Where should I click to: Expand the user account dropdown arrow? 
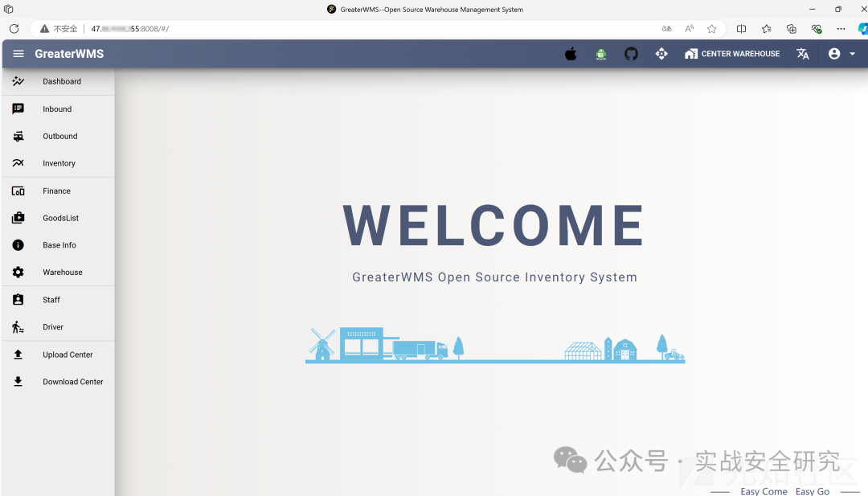[853, 54]
